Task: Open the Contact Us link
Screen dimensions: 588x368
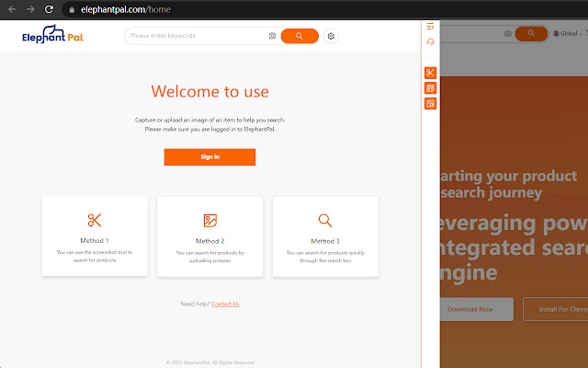Action: (x=225, y=304)
